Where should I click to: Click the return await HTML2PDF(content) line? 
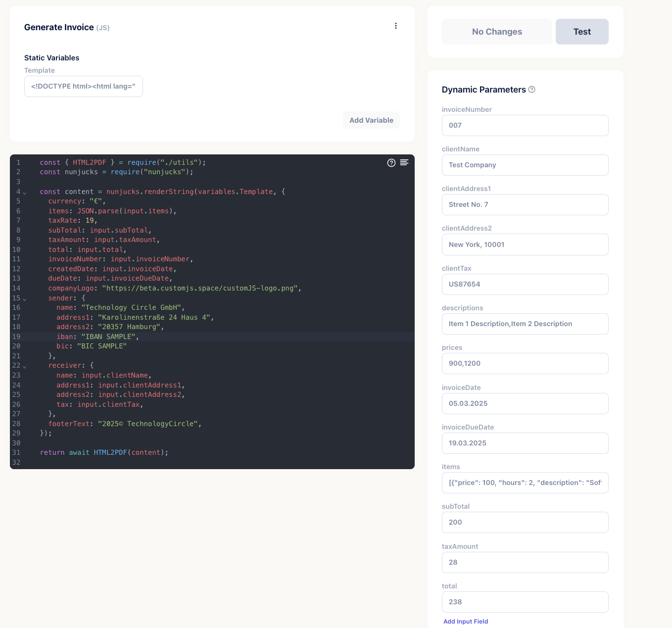point(104,452)
